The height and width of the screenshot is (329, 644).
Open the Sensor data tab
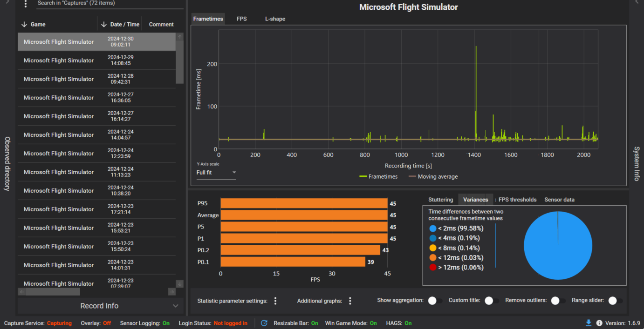(559, 200)
